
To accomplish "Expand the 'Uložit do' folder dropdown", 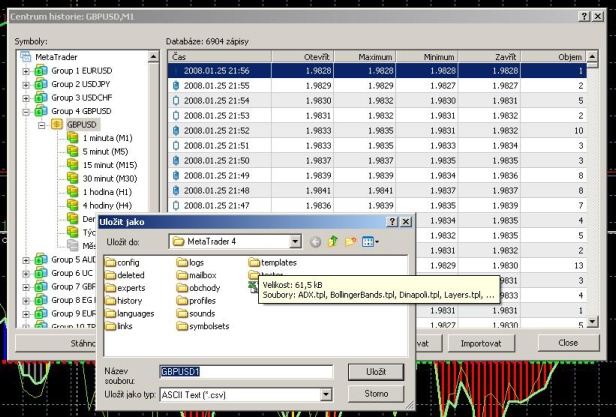I will (295, 241).
